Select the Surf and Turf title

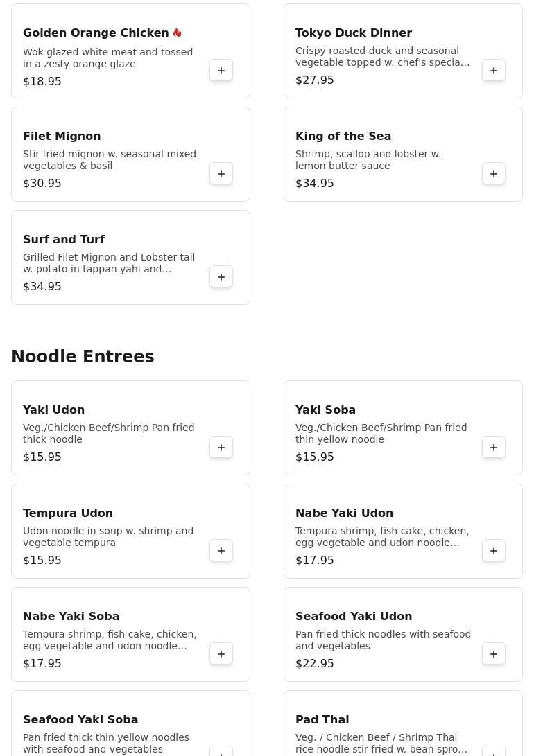[x=64, y=240]
